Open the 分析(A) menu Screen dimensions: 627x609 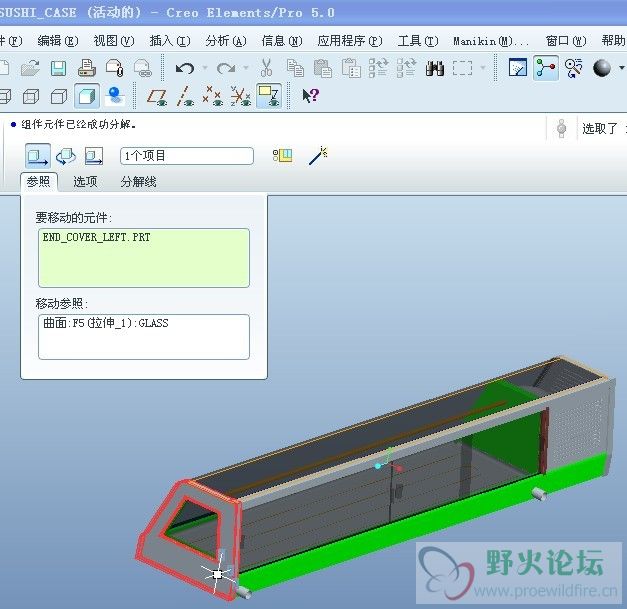coord(226,40)
